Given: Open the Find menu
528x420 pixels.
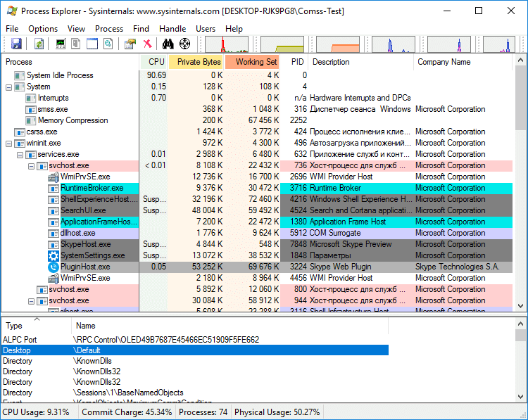Looking at the screenshot, I should click(141, 29).
